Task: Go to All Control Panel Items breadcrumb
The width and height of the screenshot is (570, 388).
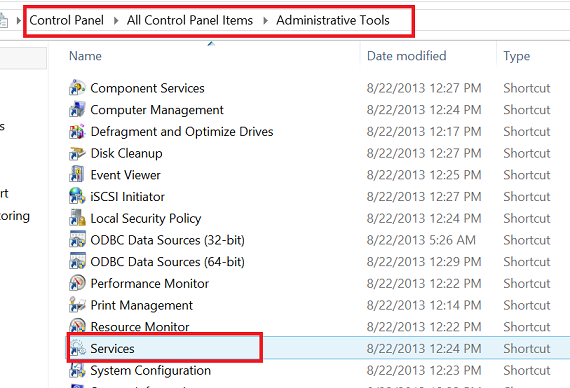Action: pos(190,20)
